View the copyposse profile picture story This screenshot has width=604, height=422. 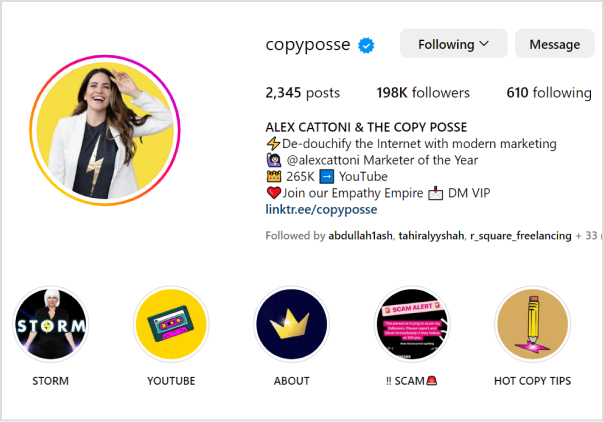point(105,130)
